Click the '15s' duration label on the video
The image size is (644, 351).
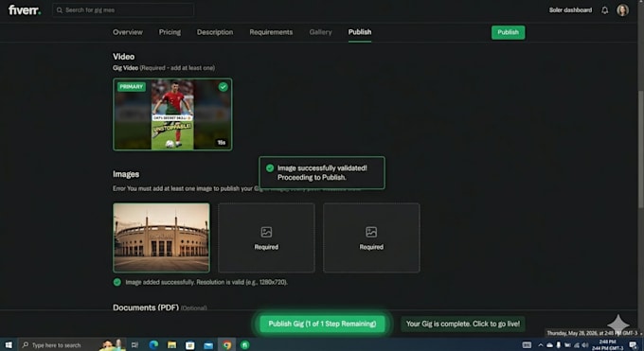pos(222,143)
